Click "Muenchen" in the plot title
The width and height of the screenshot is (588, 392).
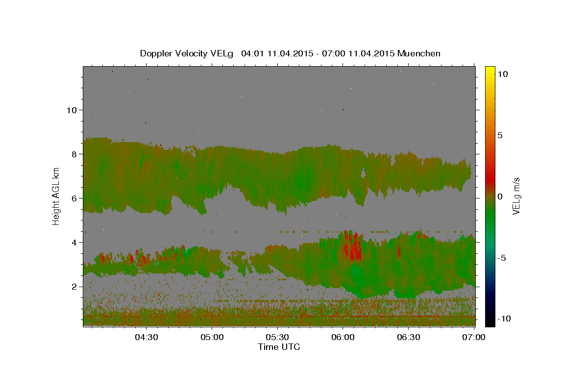click(419, 53)
